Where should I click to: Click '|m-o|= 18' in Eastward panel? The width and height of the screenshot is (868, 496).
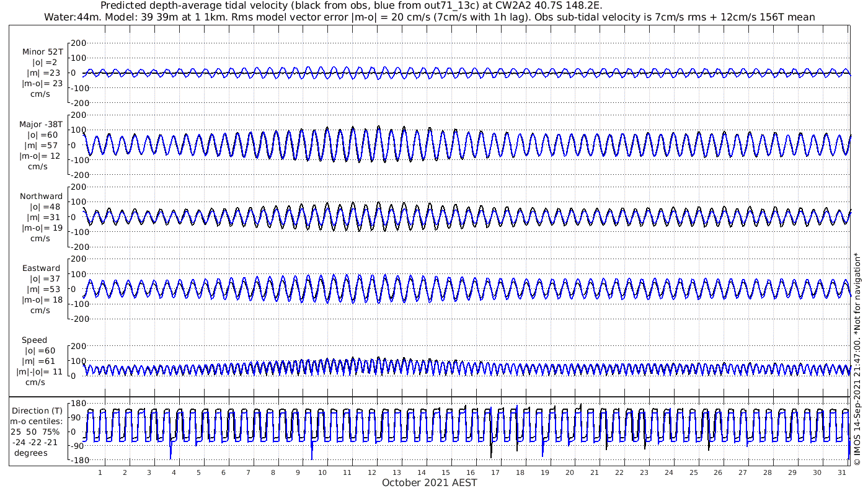42,301
